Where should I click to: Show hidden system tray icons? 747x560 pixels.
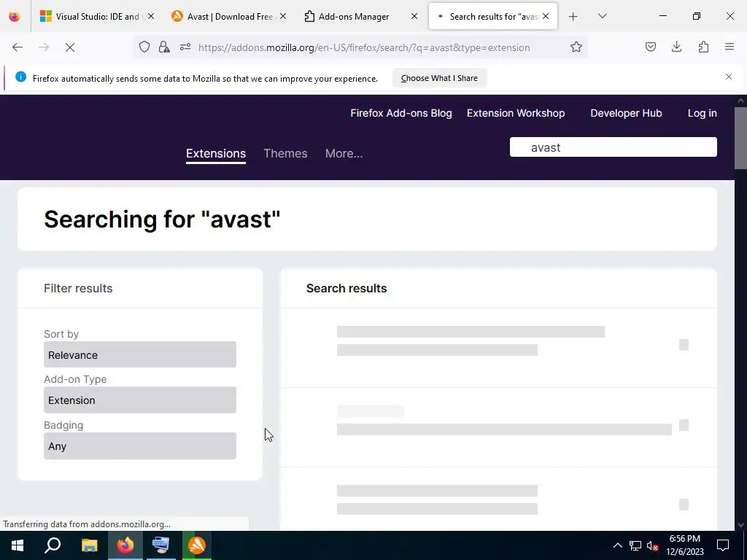tap(617, 545)
